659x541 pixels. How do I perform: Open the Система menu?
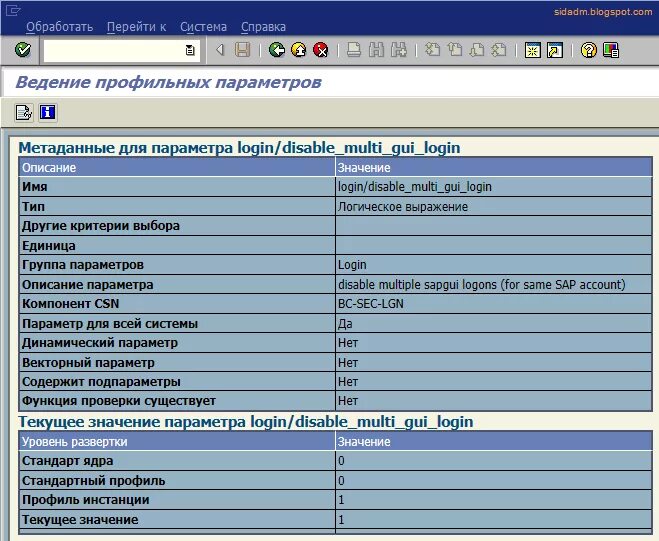203,27
